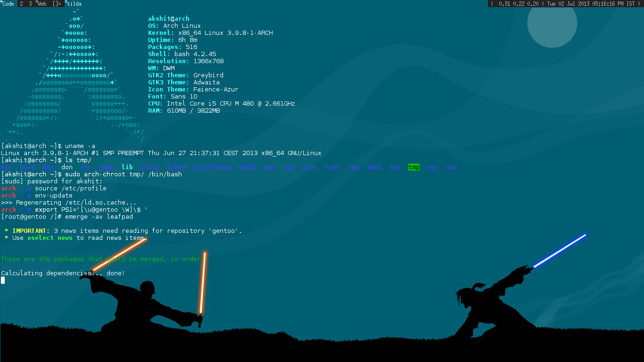The height and width of the screenshot is (362, 644).
Task: Click the Resolution: 1366x768 line
Action: point(186,61)
